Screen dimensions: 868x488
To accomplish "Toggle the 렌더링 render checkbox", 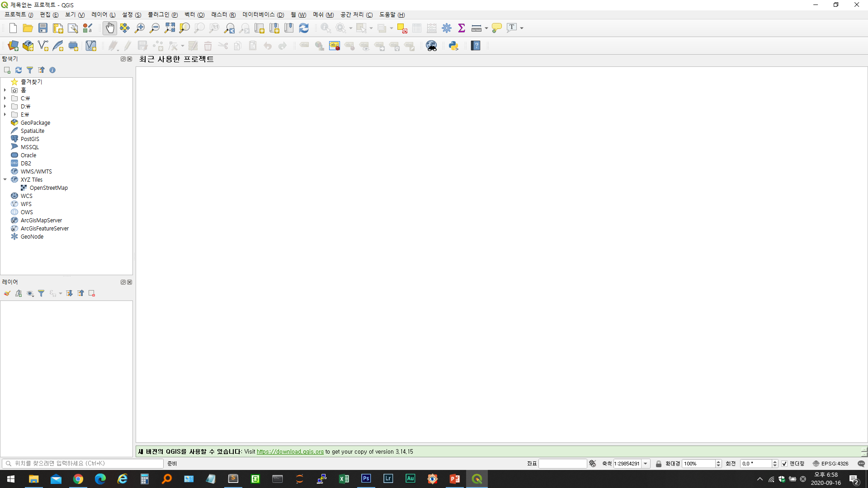I will (x=784, y=464).
